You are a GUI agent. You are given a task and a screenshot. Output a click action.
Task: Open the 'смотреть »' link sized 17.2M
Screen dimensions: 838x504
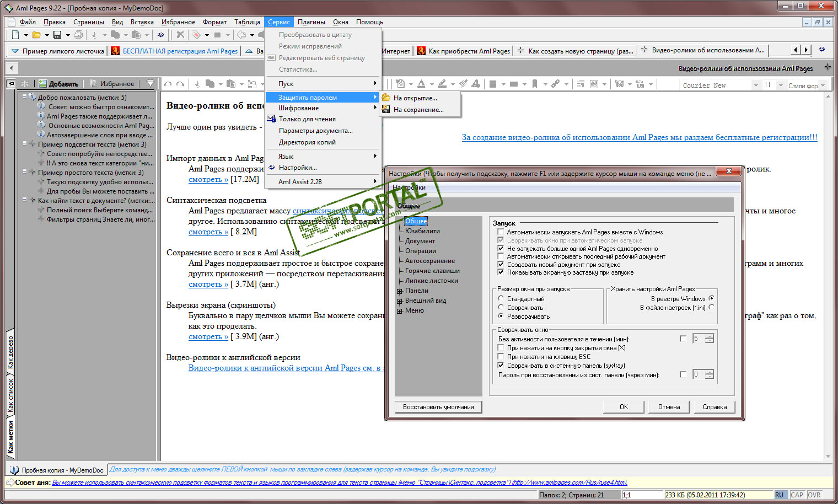(x=208, y=179)
